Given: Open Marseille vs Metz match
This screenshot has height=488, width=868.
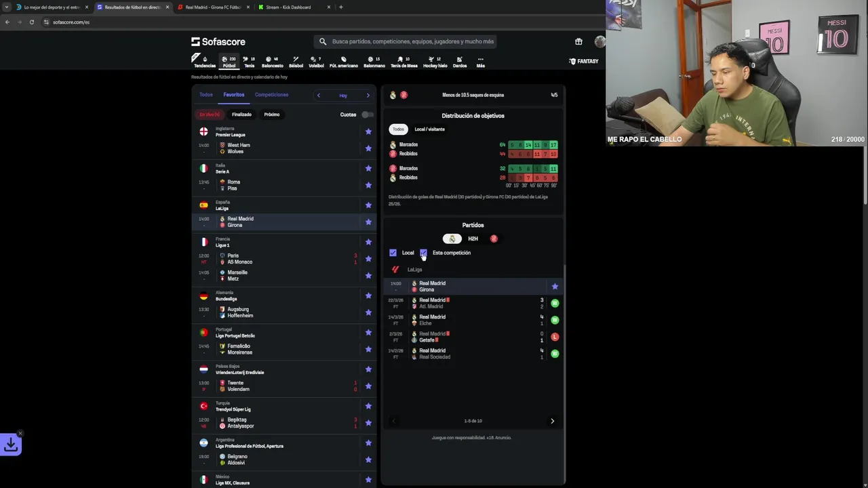Looking at the screenshot, I should pos(284,276).
